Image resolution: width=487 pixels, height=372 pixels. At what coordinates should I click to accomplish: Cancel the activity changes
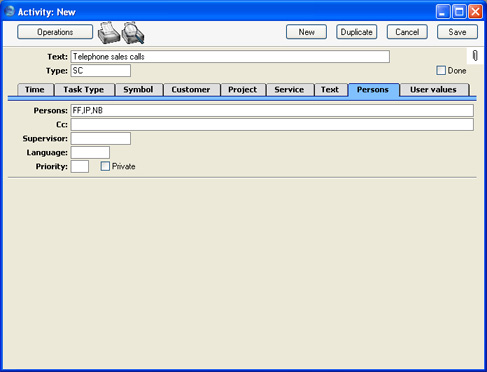[x=407, y=32]
